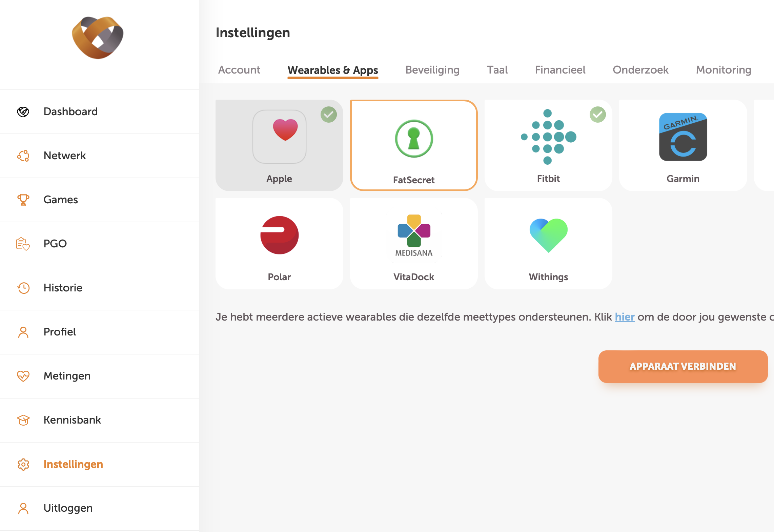
Task: Select the VitaDock Medisana app
Action: [413, 243]
